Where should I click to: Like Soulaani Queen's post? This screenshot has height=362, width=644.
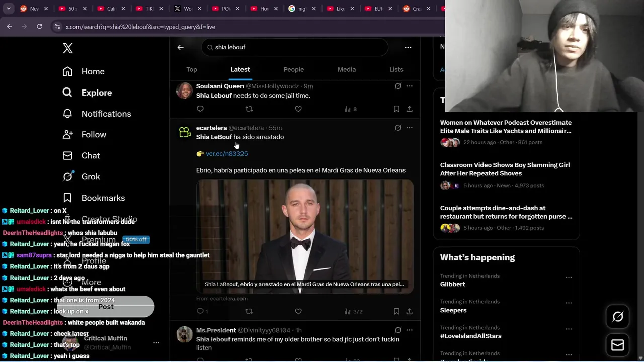tap(298, 109)
